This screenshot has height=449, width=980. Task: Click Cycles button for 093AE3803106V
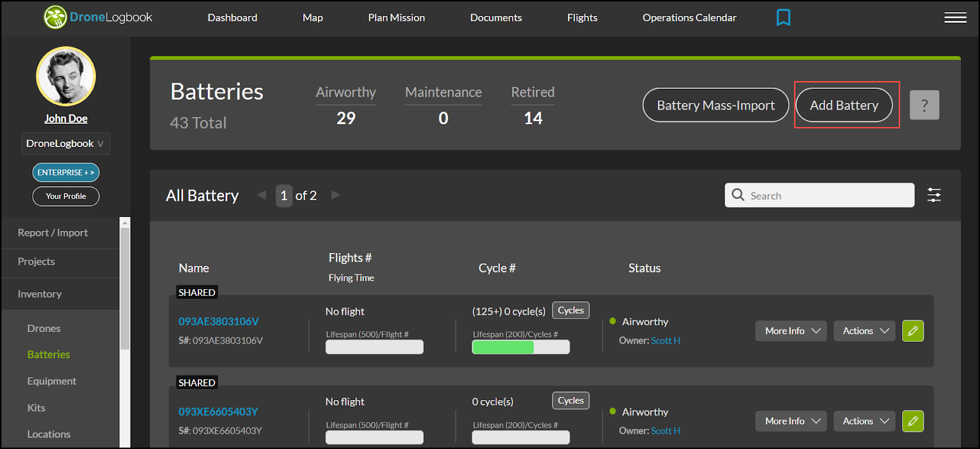(570, 311)
